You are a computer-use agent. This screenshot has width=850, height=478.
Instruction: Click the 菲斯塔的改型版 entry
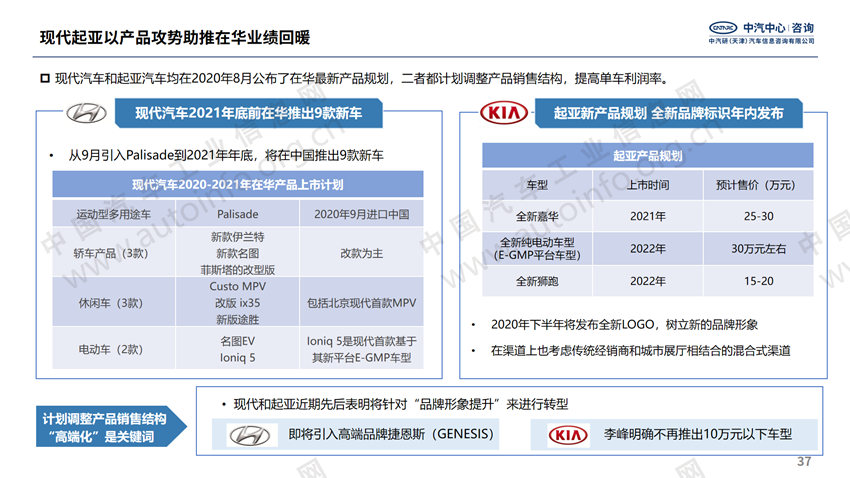(x=237, y=269)
